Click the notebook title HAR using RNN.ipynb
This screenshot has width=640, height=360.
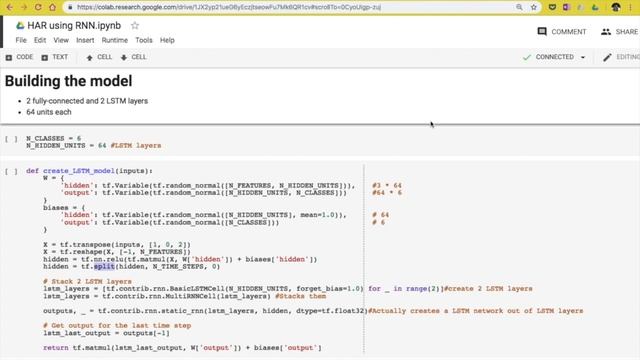(x=74, y=26)
